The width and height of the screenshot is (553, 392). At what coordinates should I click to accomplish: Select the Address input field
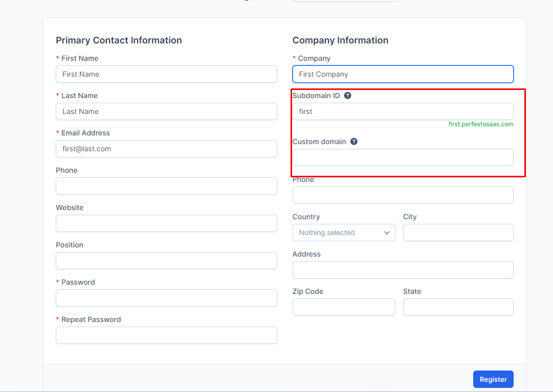tap(403, 270)
